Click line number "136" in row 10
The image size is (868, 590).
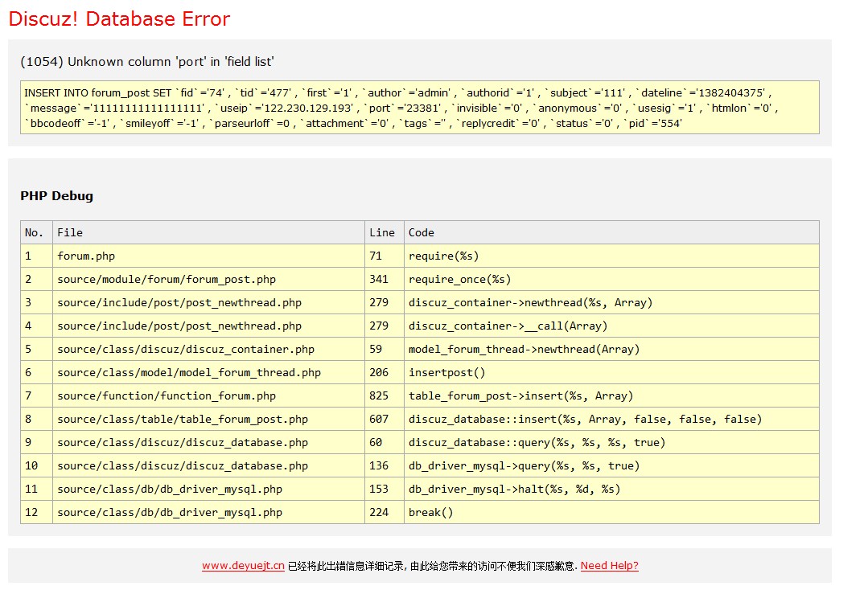385,465
